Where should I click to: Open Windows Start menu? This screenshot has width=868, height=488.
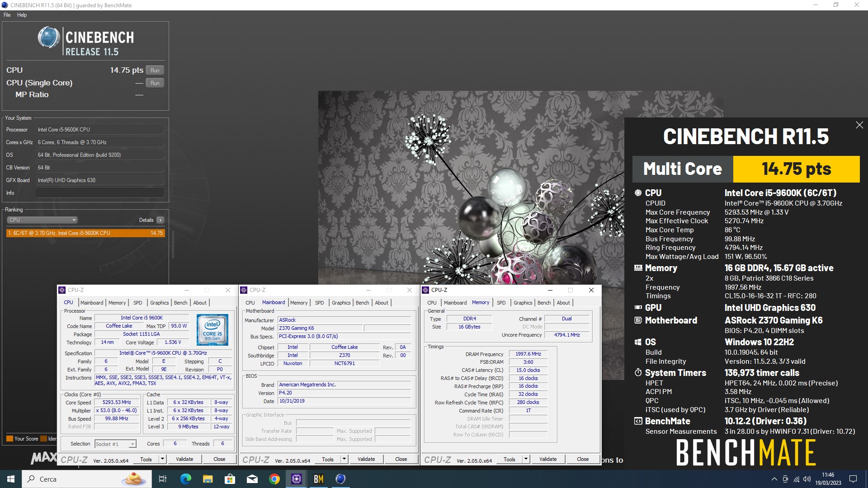11,479
